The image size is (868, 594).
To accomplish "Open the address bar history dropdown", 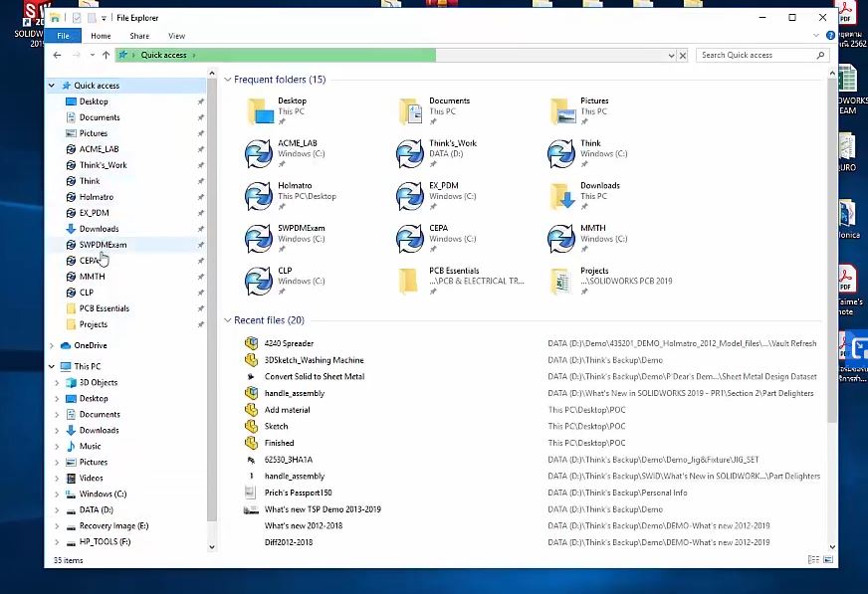I will (671, 56).
